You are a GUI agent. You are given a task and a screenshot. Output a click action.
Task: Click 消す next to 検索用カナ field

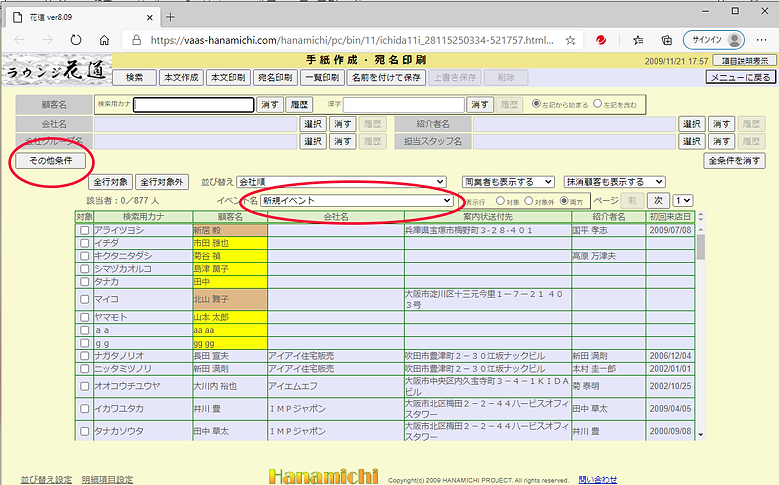coord(269,105)
